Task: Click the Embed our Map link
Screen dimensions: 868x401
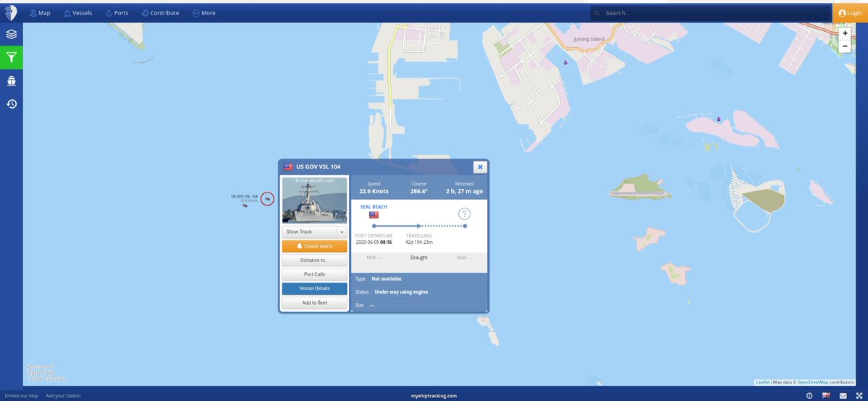Action: point(22,396)
